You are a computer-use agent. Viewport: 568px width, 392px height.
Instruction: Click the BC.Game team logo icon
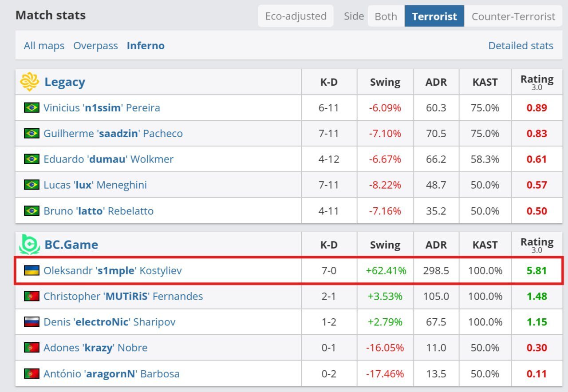(29, 245)
